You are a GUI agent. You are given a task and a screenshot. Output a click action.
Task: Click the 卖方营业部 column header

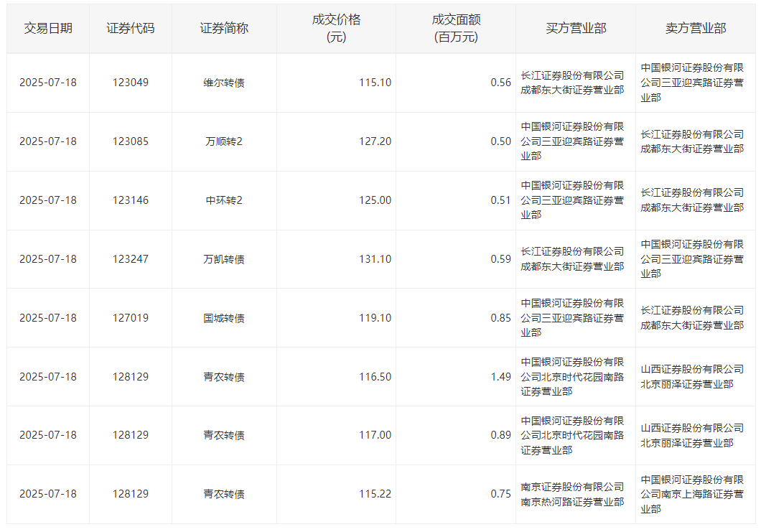coord(696,29)
